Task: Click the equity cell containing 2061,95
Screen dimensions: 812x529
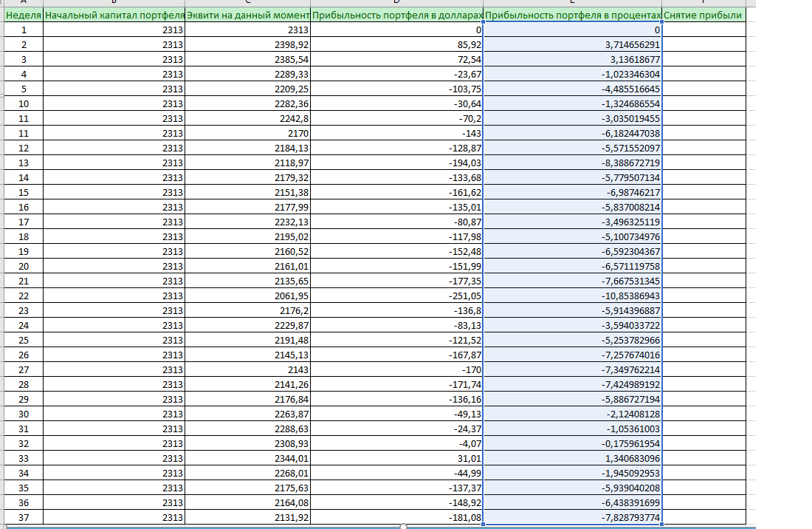Action: pos(247,296)
